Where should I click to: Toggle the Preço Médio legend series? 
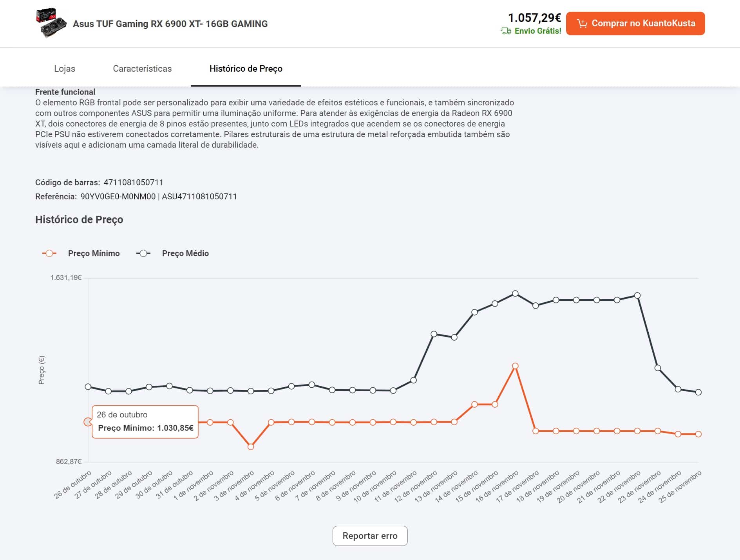click(172, 253)
